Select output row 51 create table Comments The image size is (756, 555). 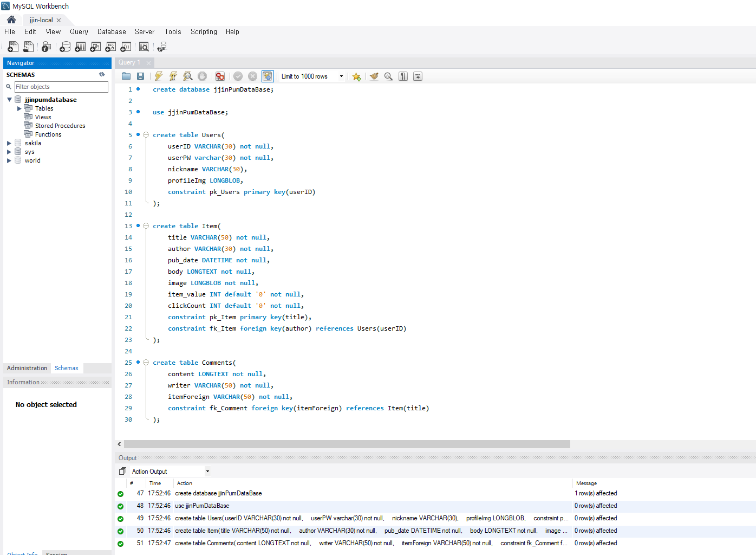click(435, 544)
